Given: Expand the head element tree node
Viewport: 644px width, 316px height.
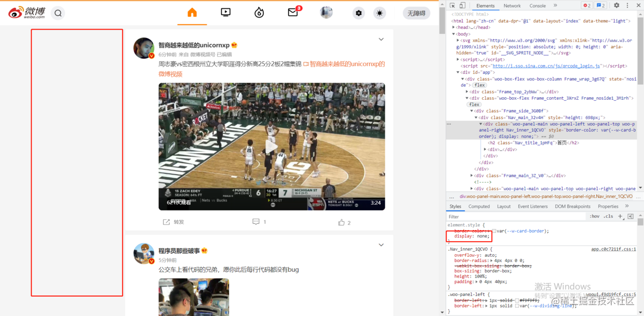Looking at the screenshot, I should click(454, 28).
